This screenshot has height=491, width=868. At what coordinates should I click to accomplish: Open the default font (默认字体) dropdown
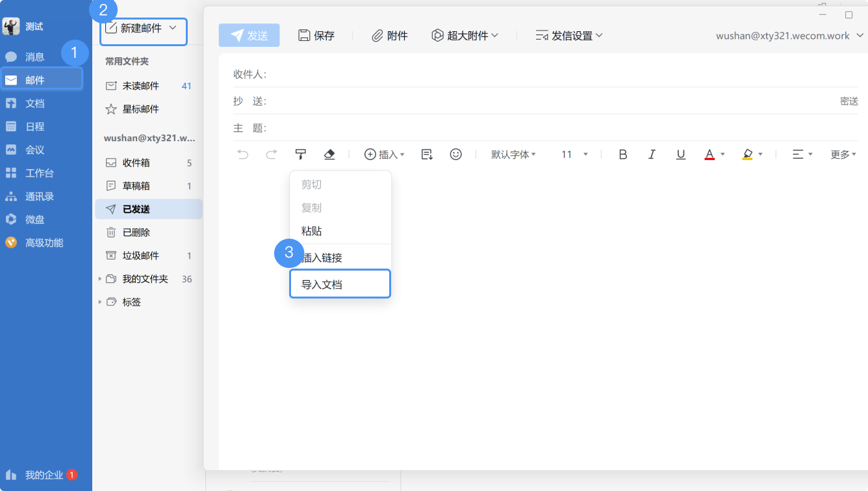point(513,154)
